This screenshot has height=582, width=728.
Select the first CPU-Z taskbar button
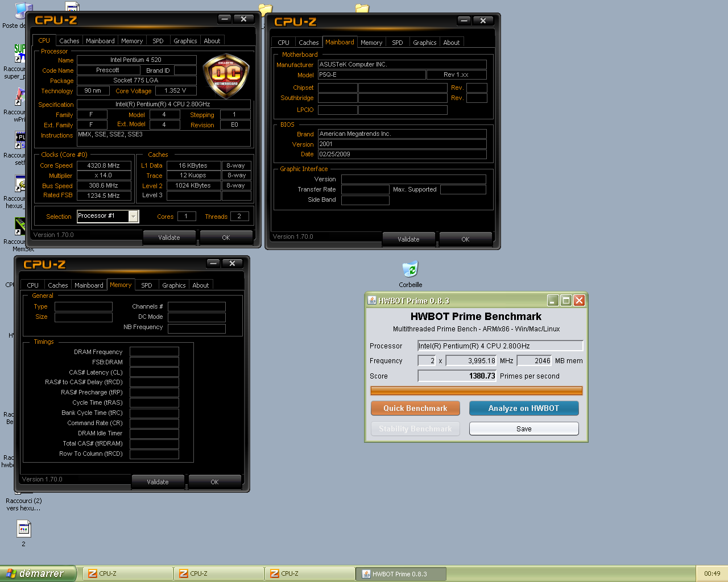click(129, 574)
